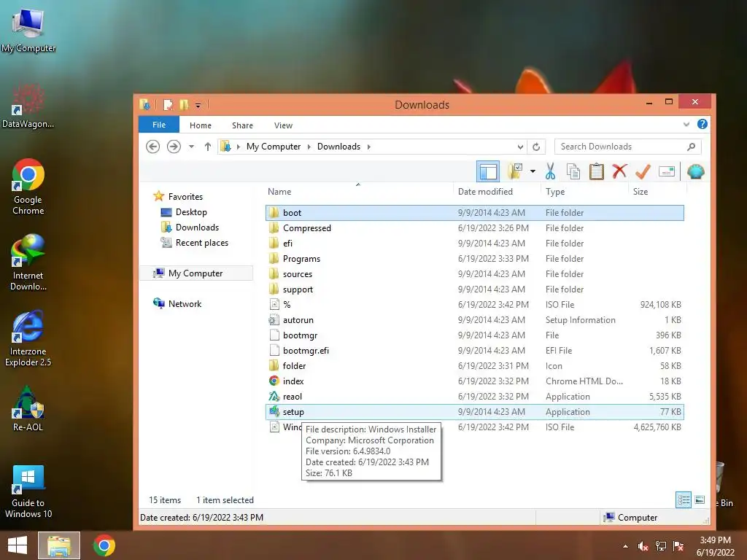Open the View ribbon tab
Viewport: 747px width, 560px height.
[x=283, y=125]
